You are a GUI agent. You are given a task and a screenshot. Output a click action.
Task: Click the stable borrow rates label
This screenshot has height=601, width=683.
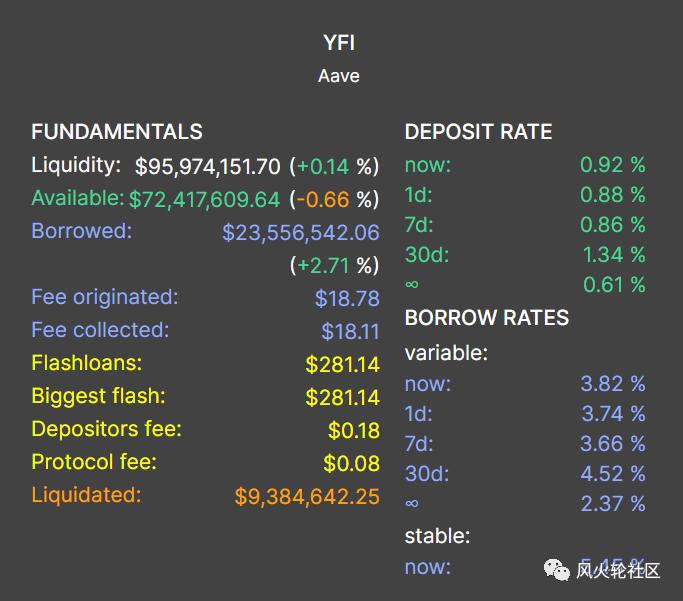point(437,536)
